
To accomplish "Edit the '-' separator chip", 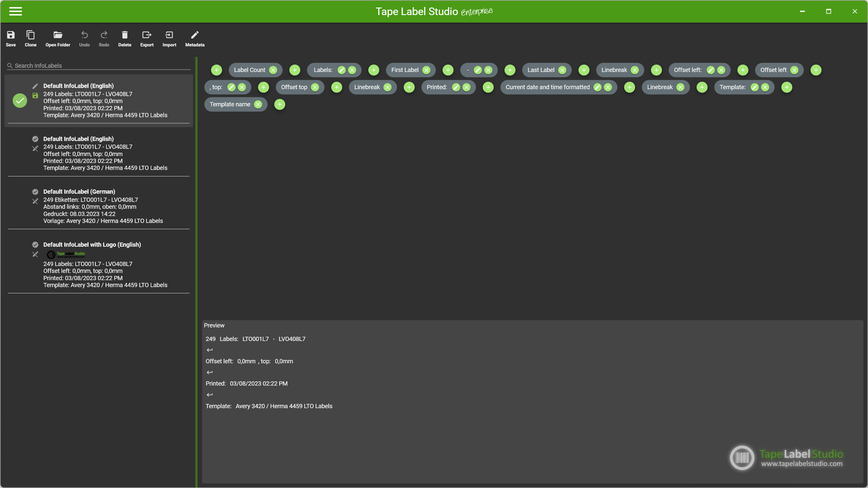I will coord(477,70).
